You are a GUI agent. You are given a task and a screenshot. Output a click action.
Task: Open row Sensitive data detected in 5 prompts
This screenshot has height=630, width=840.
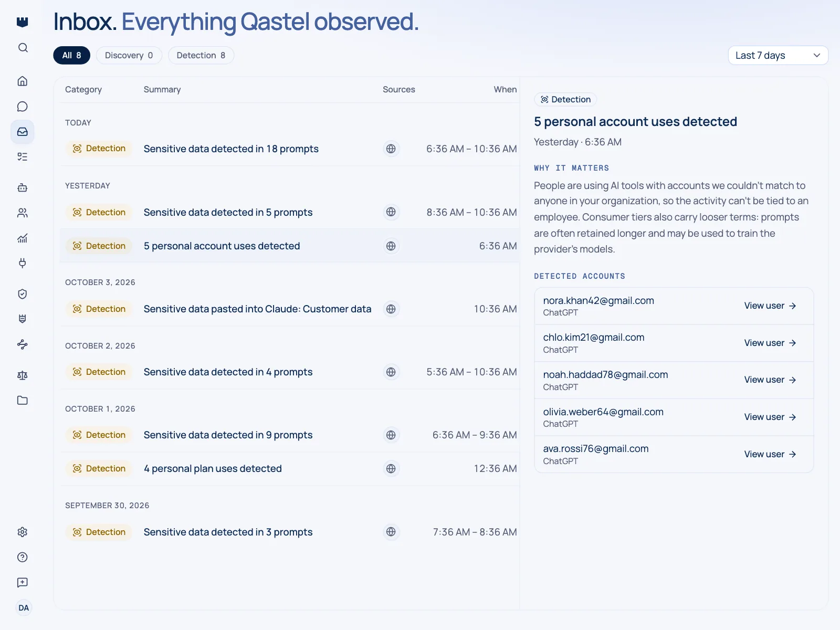290,212
